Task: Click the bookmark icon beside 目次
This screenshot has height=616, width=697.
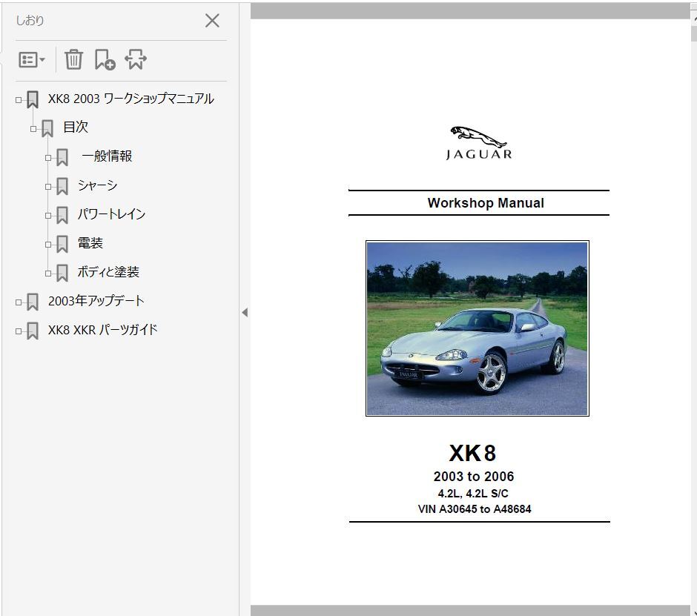Action: click(47, 129)
